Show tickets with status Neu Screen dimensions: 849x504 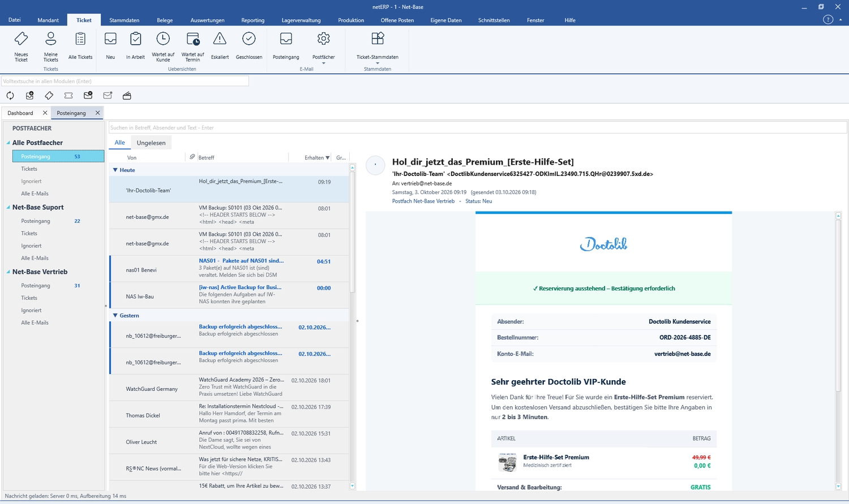tap(110, 46)
